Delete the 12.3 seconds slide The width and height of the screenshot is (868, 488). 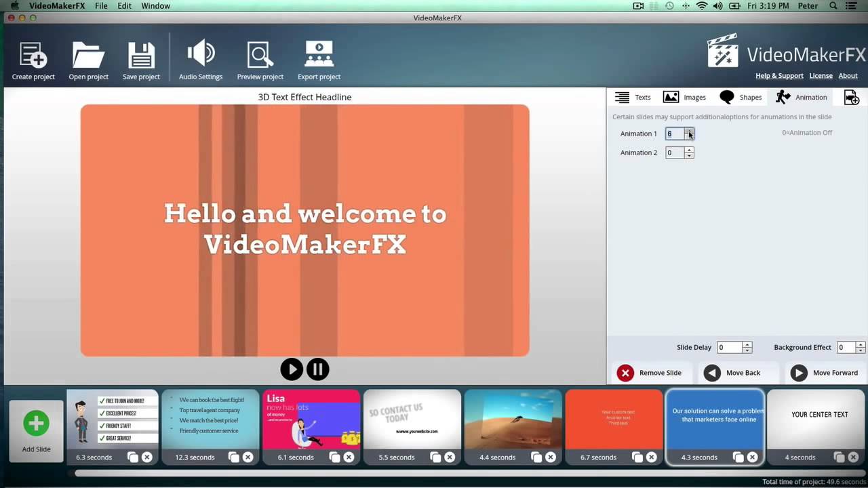[x=248, y=457]
